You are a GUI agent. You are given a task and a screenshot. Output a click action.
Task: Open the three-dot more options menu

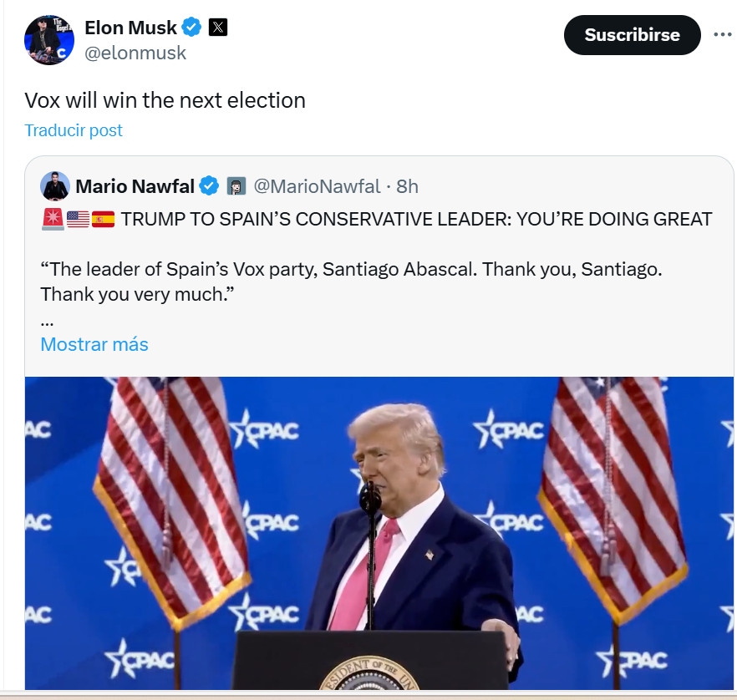(722, 35)
